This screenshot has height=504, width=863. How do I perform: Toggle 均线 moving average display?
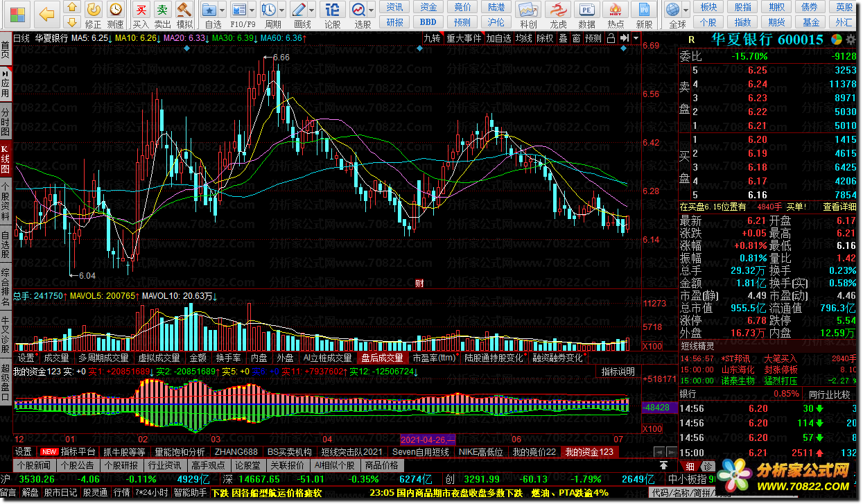pos(523,38)
